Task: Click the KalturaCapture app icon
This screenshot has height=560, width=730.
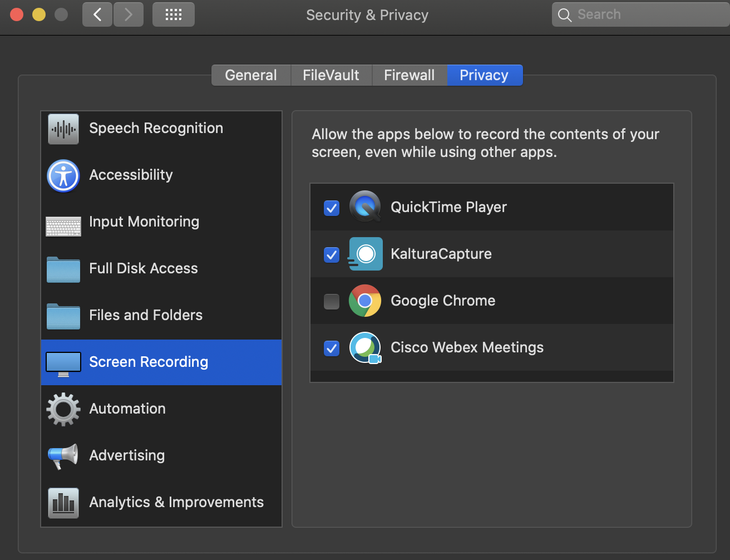Action: (x=366, y=254)
